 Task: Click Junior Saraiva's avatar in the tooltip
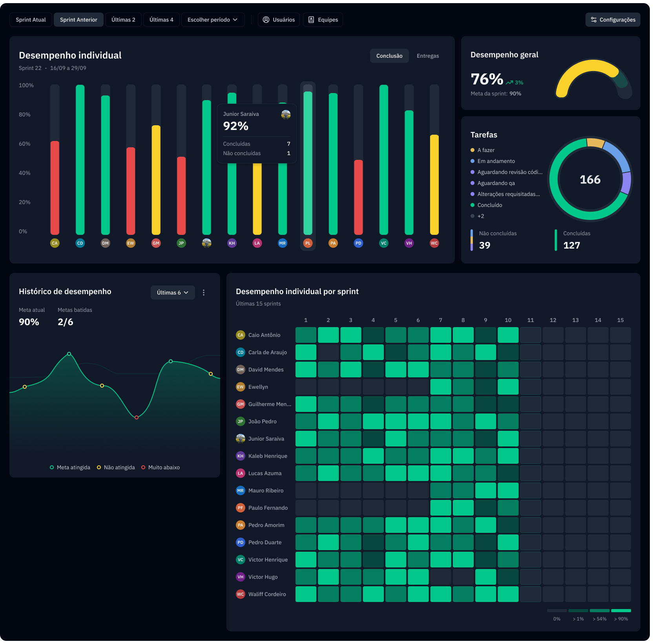286,115
